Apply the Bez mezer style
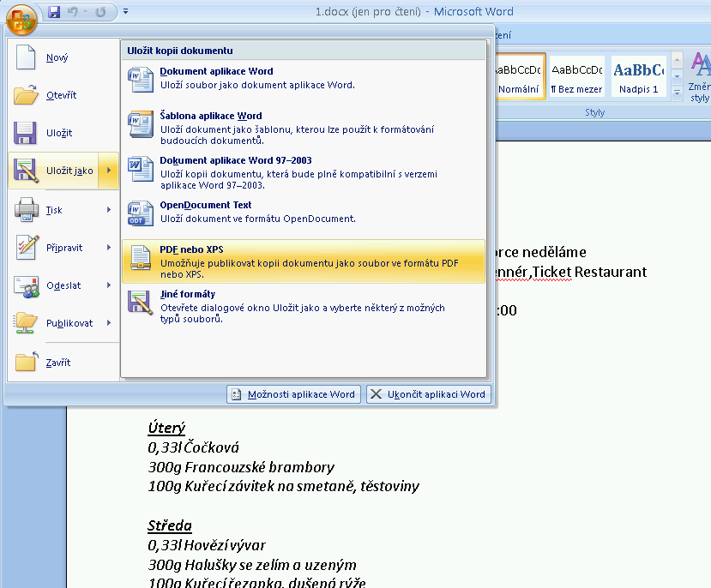Screen dimensions: 711x588 577,76
